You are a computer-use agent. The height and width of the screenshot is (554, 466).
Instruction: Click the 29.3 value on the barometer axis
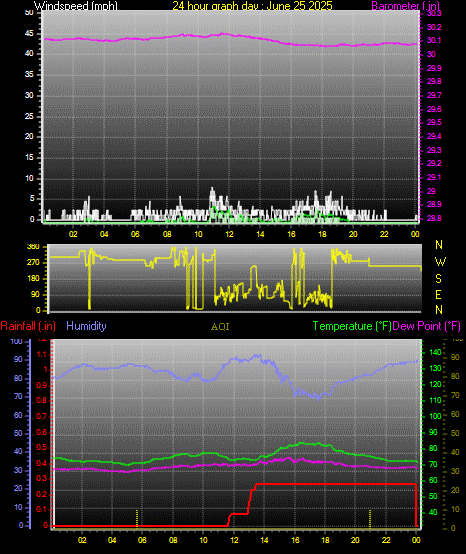(434, 150)
